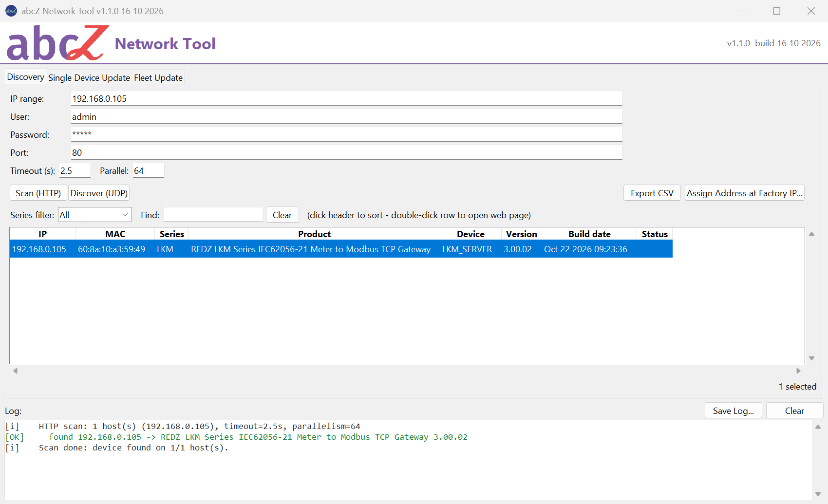Sort by Device column header
The image size is (828, 504).
click(470, 234)
